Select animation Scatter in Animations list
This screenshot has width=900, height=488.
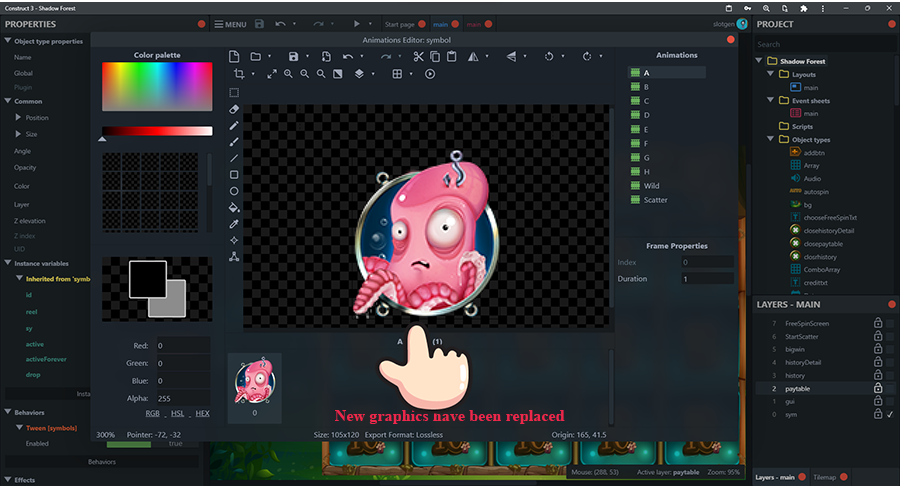point(655,200)
